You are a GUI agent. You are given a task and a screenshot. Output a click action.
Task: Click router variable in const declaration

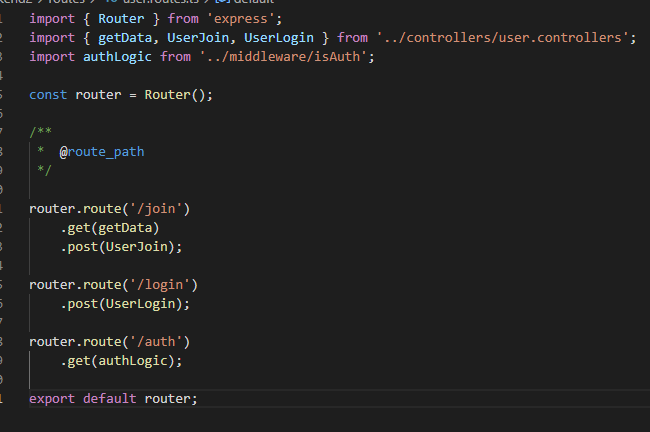pos(98,95)
